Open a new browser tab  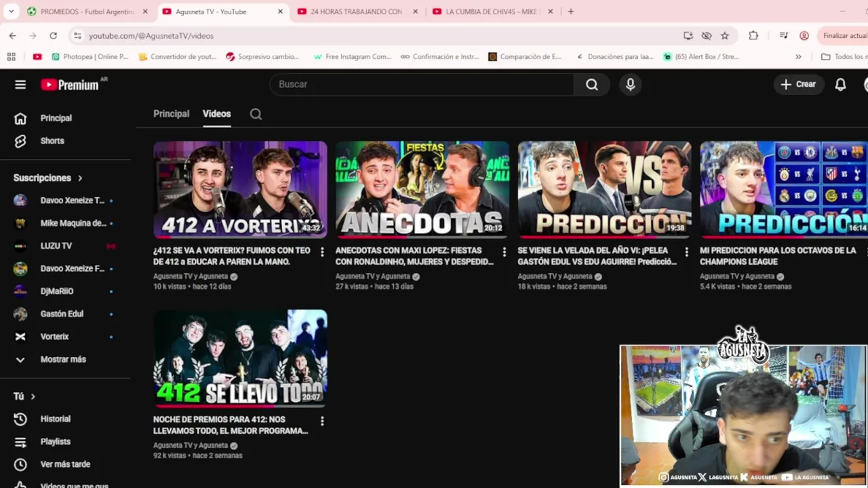[x=571, y=12]
